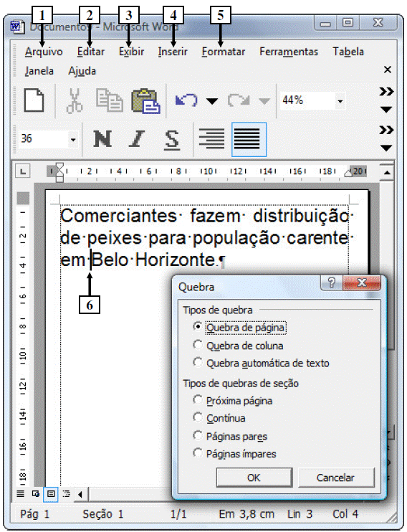Click the horizontal scrollbar left arrow
407x532 pixels.
coord(80,494)
